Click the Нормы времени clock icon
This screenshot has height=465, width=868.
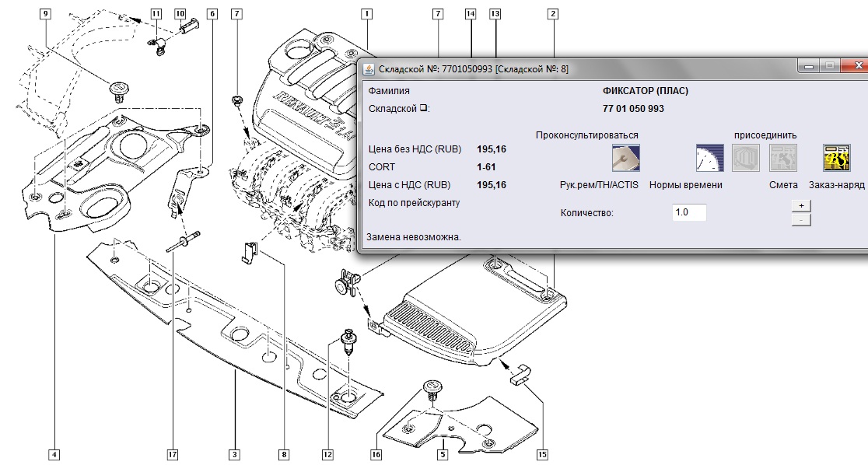click(x=709, y=158)
